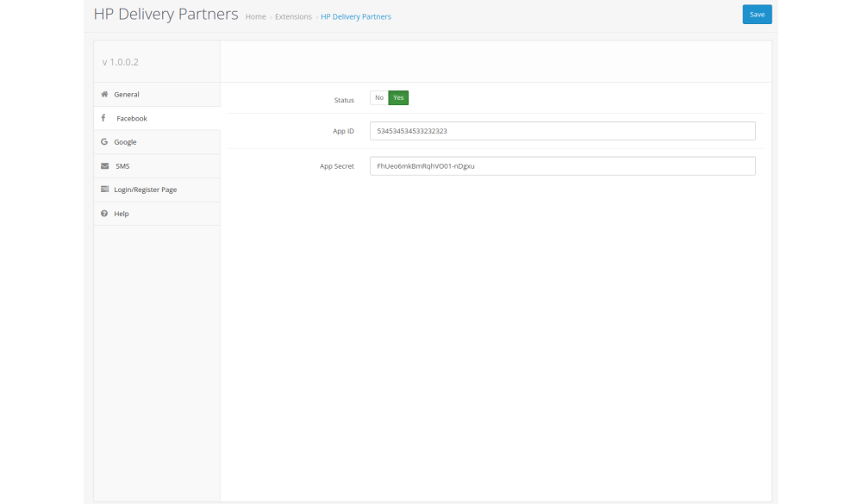862x504 pixels.
Task: Click HP Delivery Partners breadcrumb link
Action: click(356, 17)
